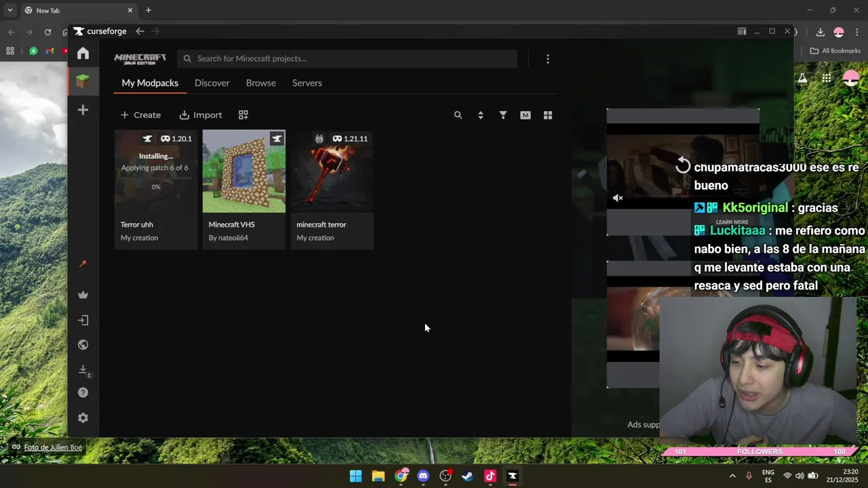Open Google apps grid on New Tab page
The width and height of the screenshot is (868, 488).
(x=826, y=78)
